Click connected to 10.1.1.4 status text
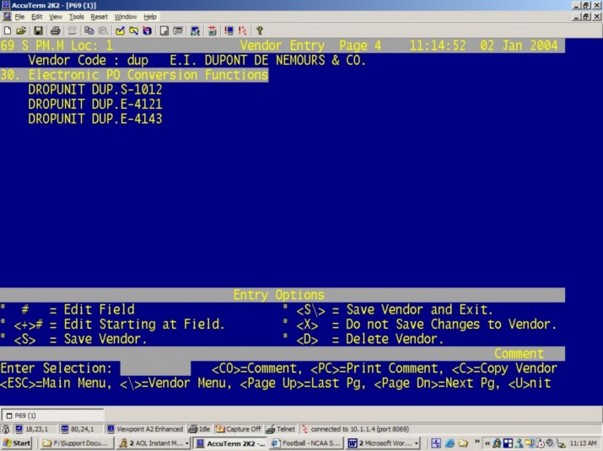 (360, 429)
